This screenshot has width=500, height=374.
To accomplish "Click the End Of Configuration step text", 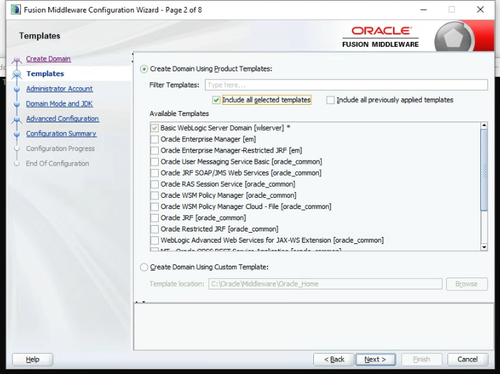I will [x=58, y=164].
